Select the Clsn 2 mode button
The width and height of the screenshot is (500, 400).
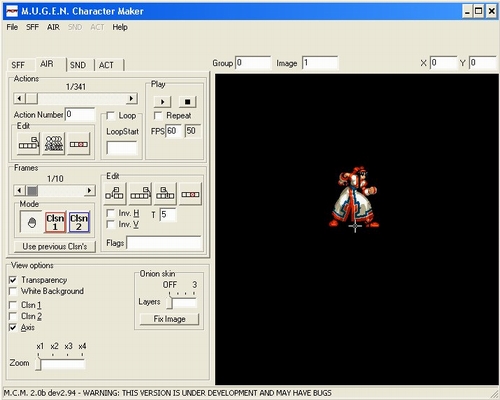click(x=79, y=222)
